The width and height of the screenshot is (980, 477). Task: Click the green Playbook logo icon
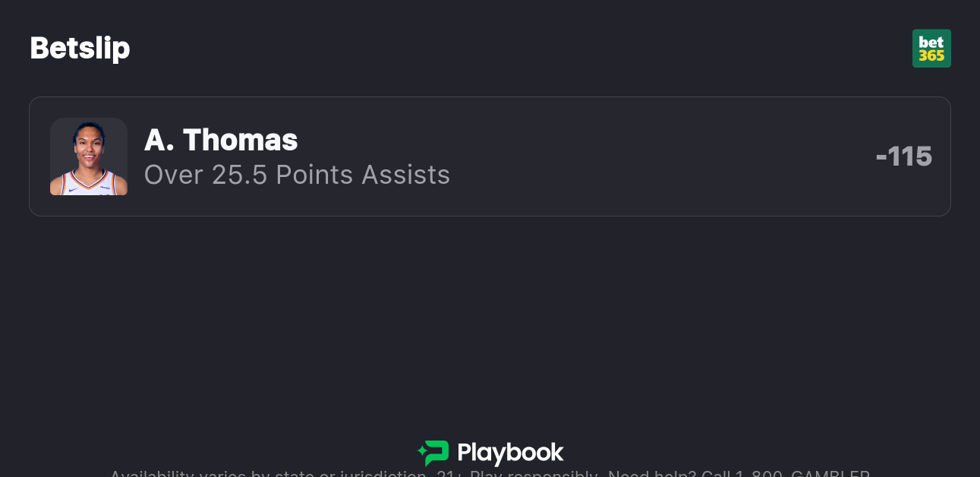(433, 453)
